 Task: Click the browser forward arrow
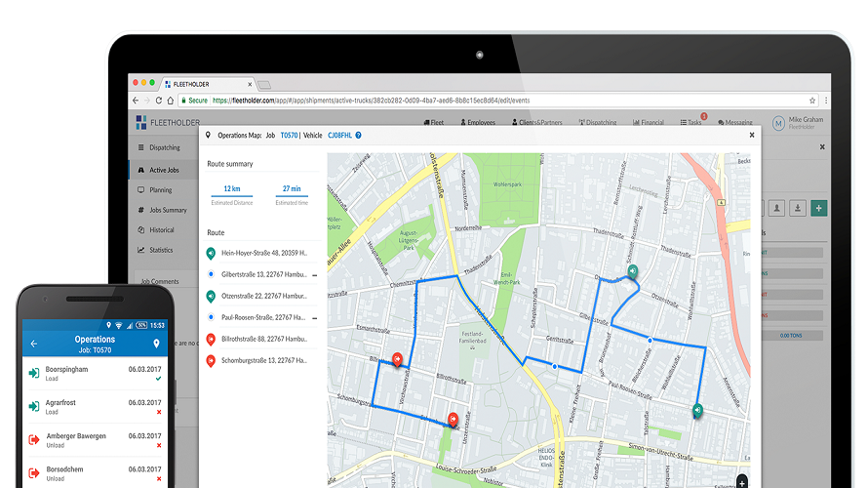(146, 101)
